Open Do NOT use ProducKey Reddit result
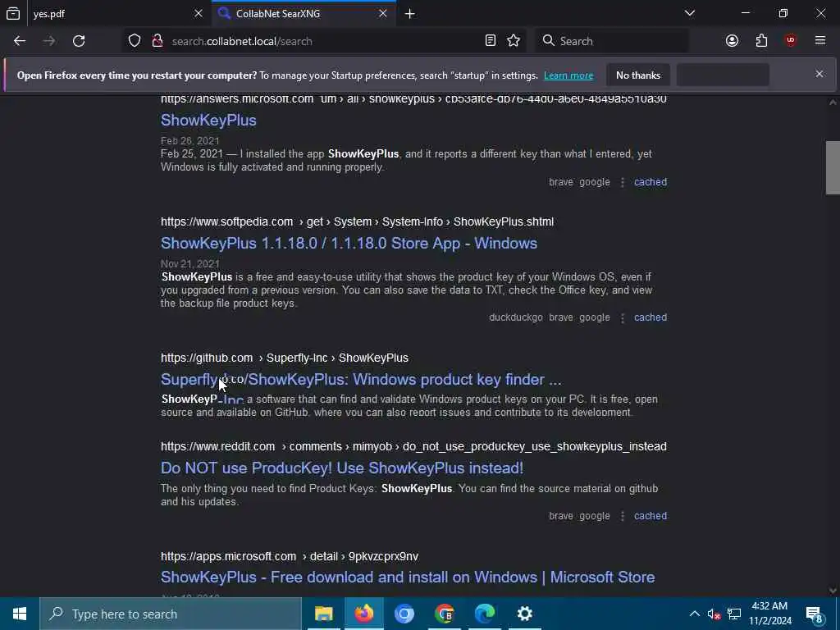 point(342,468)
